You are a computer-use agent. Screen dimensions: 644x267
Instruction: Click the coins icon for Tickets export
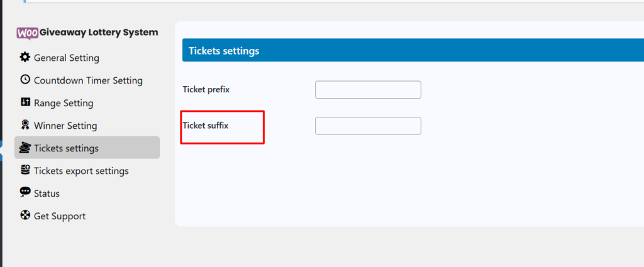[x=25, y=170]
